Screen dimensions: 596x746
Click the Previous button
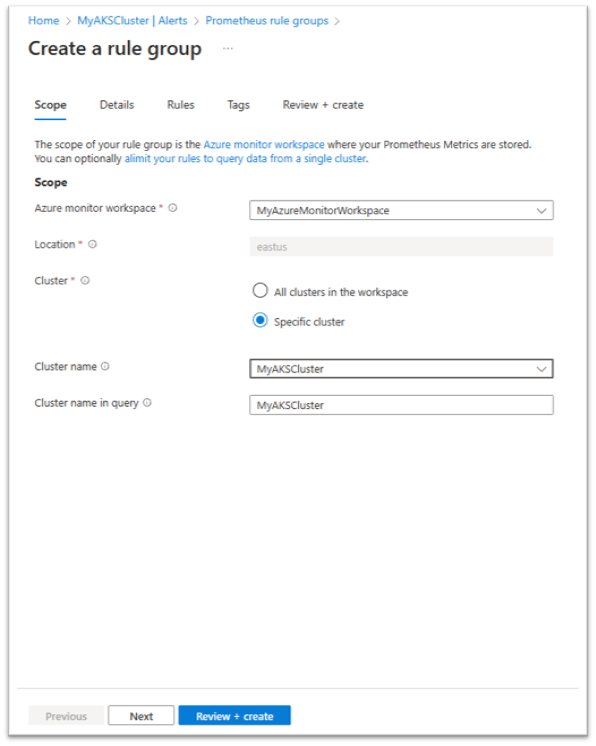click(66, 716)
